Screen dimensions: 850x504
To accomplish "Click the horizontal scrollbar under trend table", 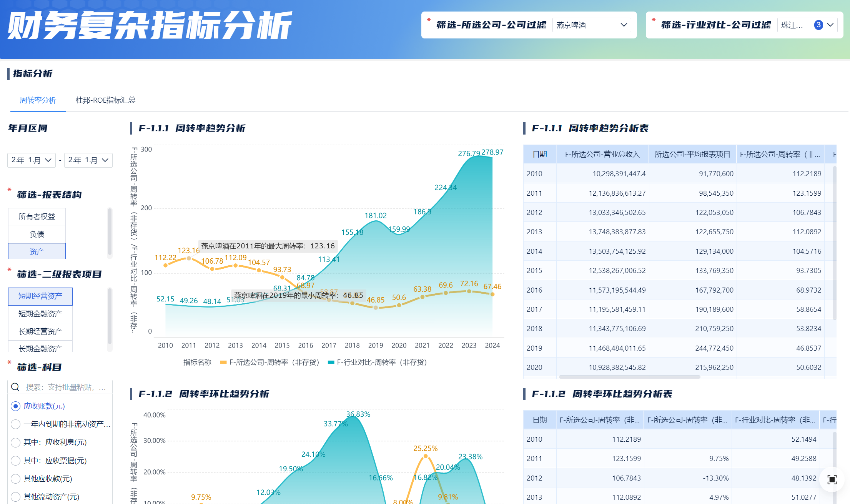I will tap(629, 377).
